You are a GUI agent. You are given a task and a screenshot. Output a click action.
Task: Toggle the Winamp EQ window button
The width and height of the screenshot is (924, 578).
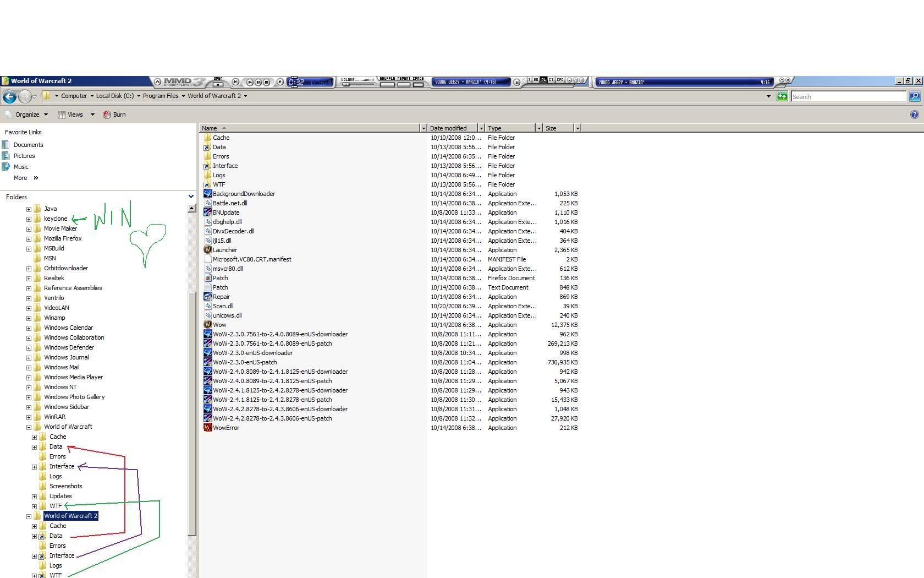point(536,80)
